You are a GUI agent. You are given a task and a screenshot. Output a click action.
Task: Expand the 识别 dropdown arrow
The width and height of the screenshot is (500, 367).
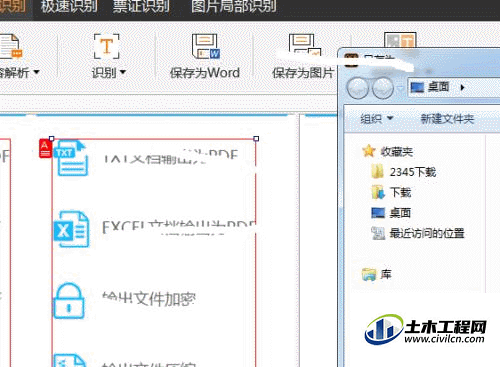122,72
